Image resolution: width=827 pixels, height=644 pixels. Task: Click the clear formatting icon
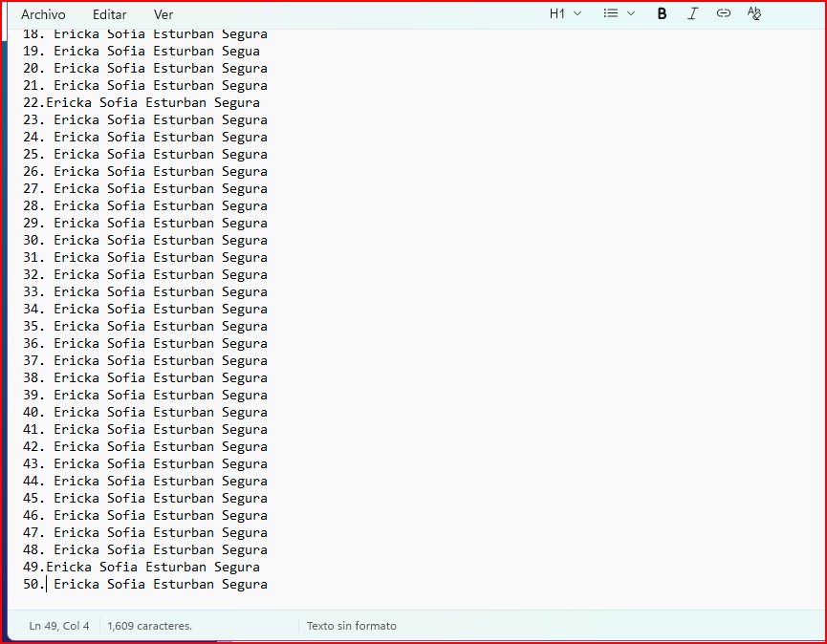point(754,13)
